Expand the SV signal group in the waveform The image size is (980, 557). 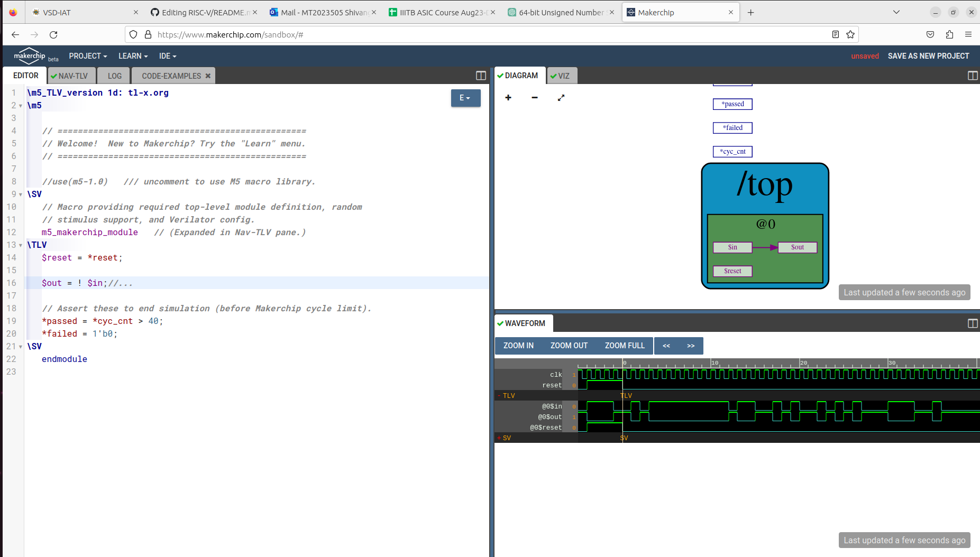[x=499, y=438]
